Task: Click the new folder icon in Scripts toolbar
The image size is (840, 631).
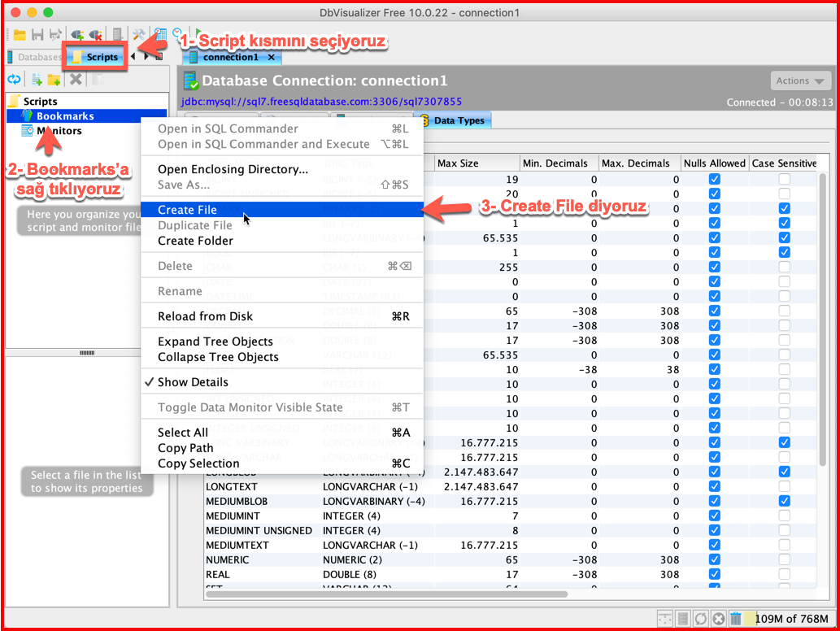Action: [54, 80]
